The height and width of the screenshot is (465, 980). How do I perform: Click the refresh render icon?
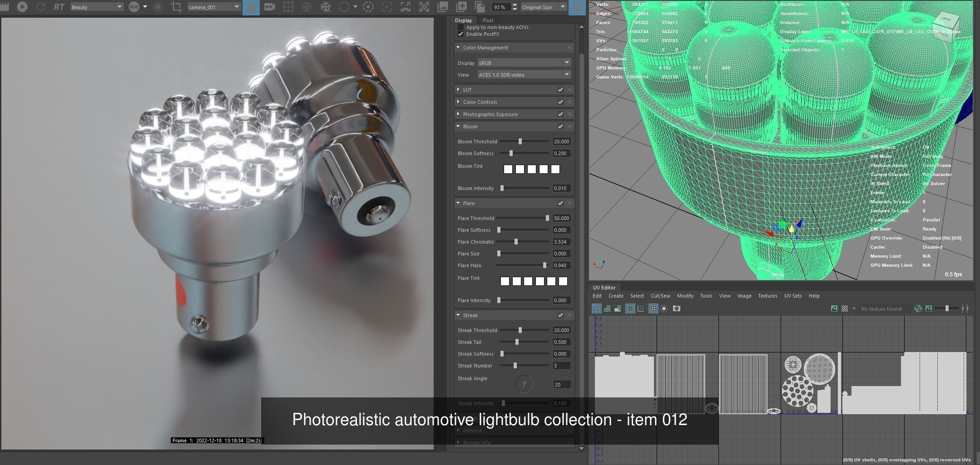(41, 7)
